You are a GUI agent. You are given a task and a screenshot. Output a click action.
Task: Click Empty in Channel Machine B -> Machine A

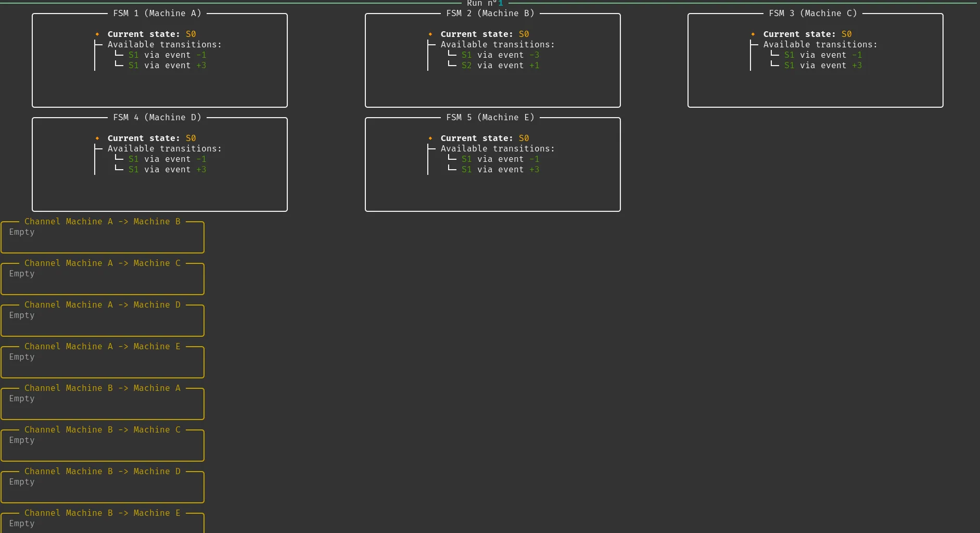pyautogui.click(x=22, y=399)
